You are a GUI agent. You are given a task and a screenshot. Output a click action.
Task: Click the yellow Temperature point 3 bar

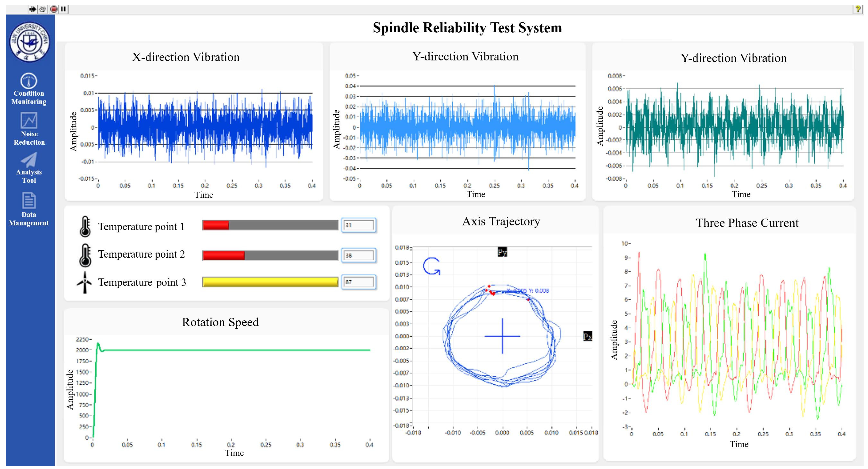(270, 282)
